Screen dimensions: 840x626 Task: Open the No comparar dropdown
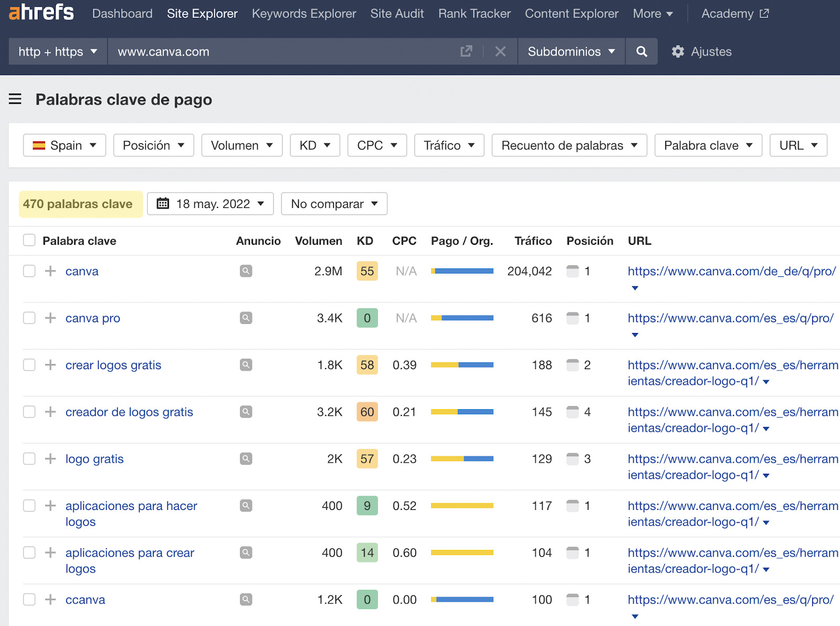point(334,203)
